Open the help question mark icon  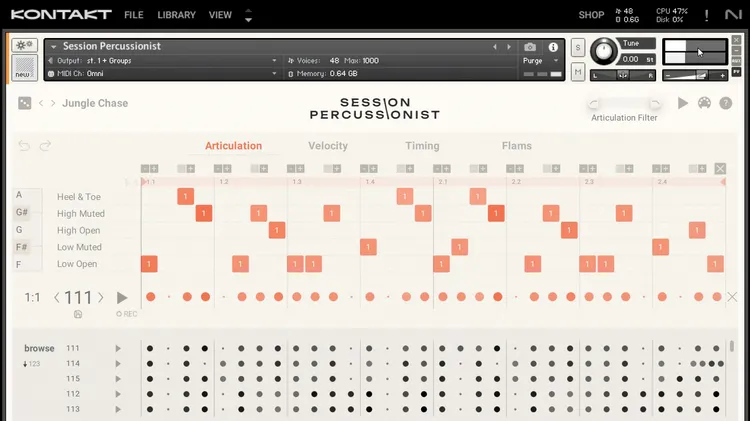click(726, 103)
